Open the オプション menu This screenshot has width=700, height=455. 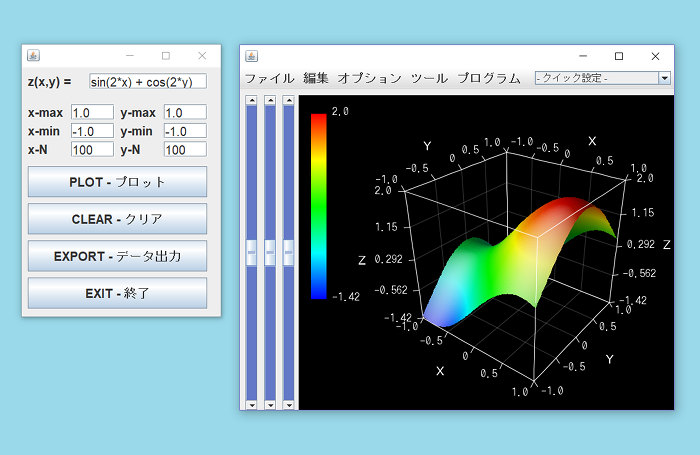(369, 78)
